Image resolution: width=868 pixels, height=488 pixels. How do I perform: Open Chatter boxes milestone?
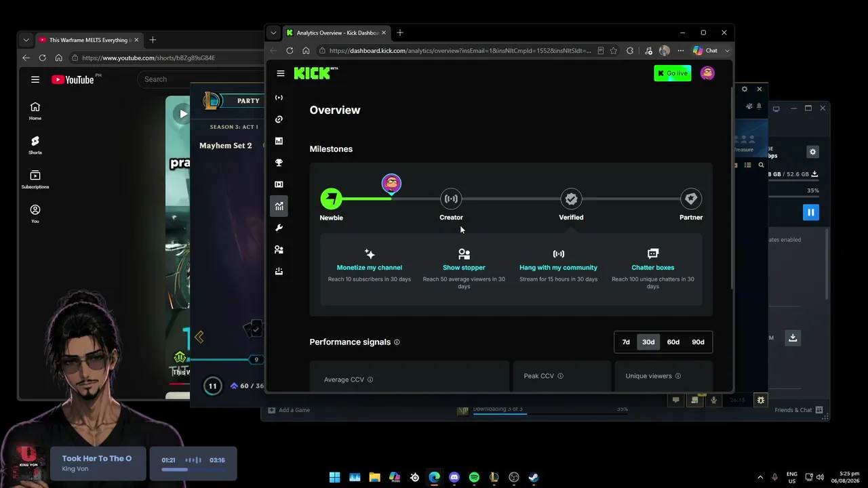[x=653, y=268]
